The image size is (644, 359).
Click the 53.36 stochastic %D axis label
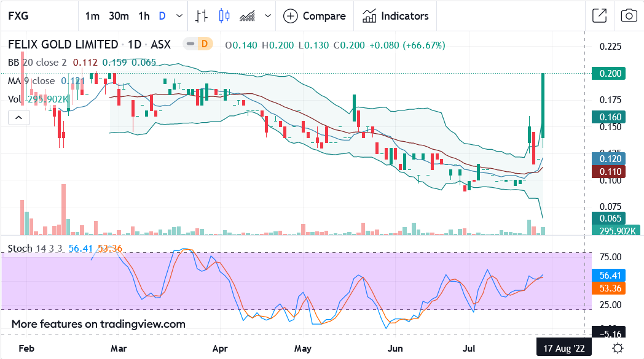point(609,288)
